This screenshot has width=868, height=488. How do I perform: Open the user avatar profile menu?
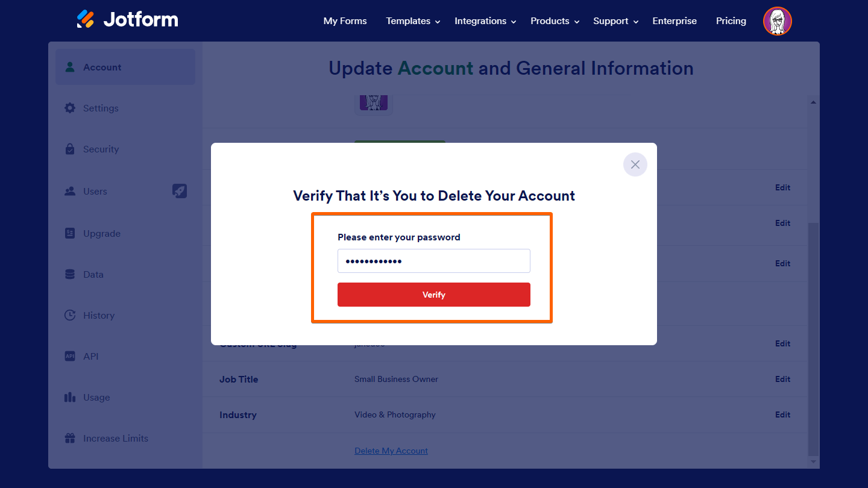click(777, 21)
